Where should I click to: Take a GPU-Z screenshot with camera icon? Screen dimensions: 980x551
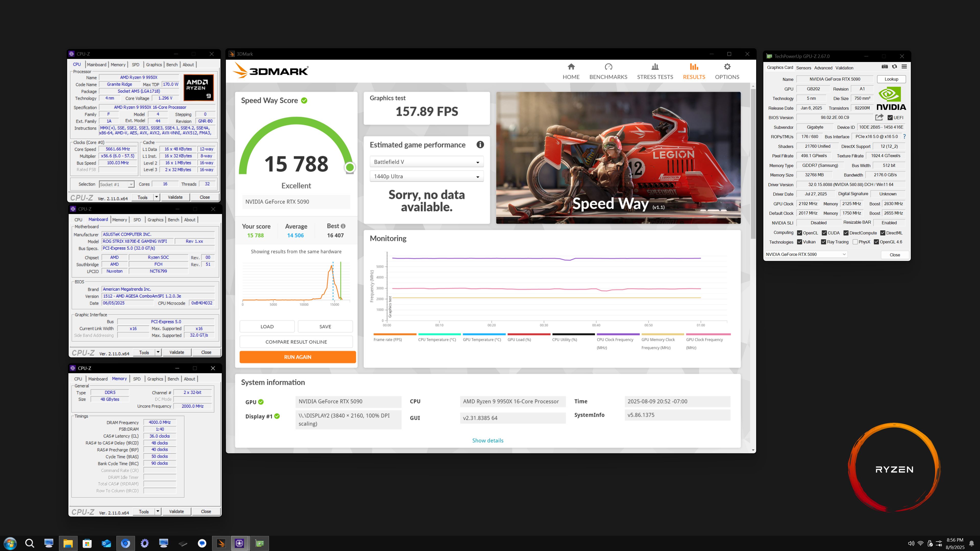point(885,67)
